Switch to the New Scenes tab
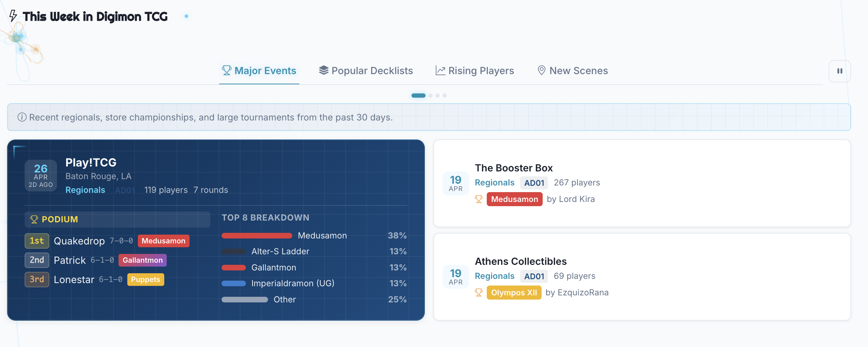Viewport: 868px width, 347px height. [x=573, y=71]
